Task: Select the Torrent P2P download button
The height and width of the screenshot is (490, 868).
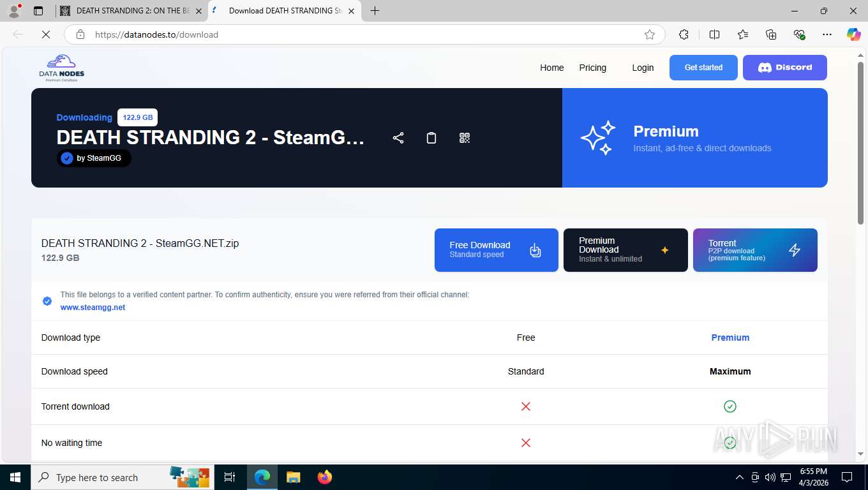Action: [755, 250]
